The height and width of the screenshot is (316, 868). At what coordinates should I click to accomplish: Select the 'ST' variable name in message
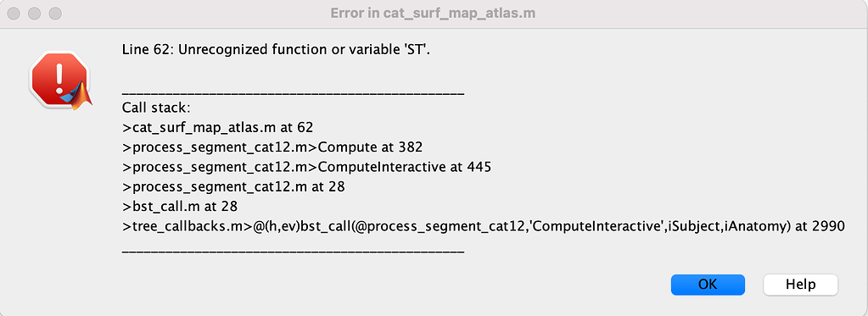tap(418, 50)
